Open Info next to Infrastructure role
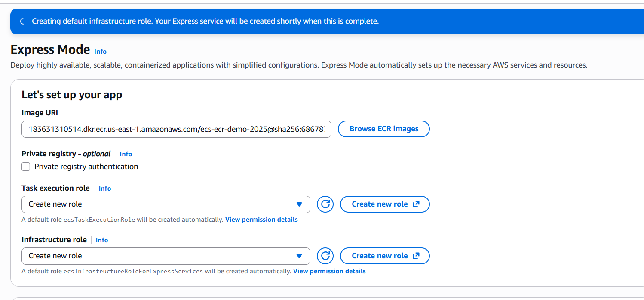 pos(102,240)
